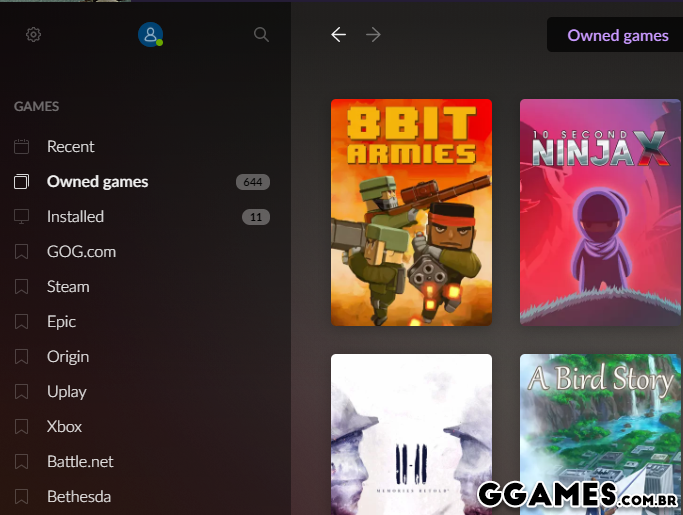Open the Uplay games list

tap(67, 392)
